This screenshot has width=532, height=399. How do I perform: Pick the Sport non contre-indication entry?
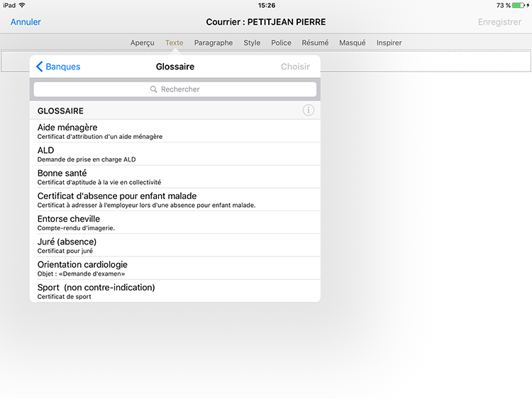(174, 291)
